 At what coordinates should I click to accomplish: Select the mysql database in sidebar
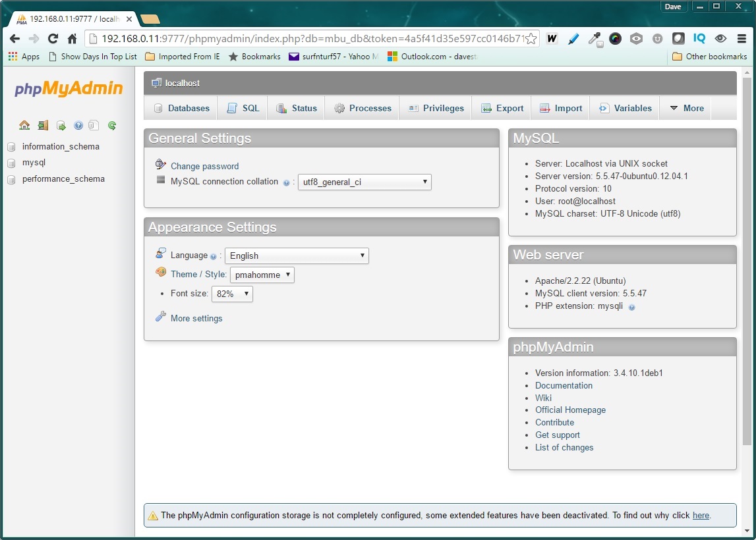[34, 163]
